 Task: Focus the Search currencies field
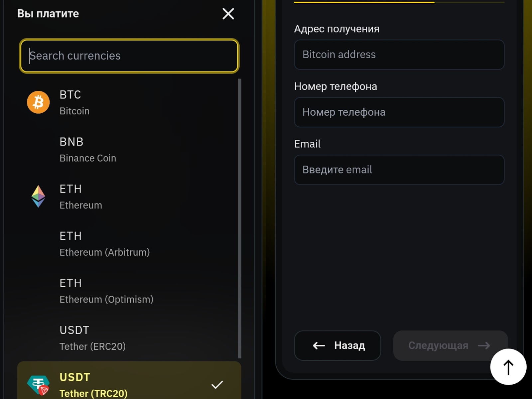click(x=129, y=56)
